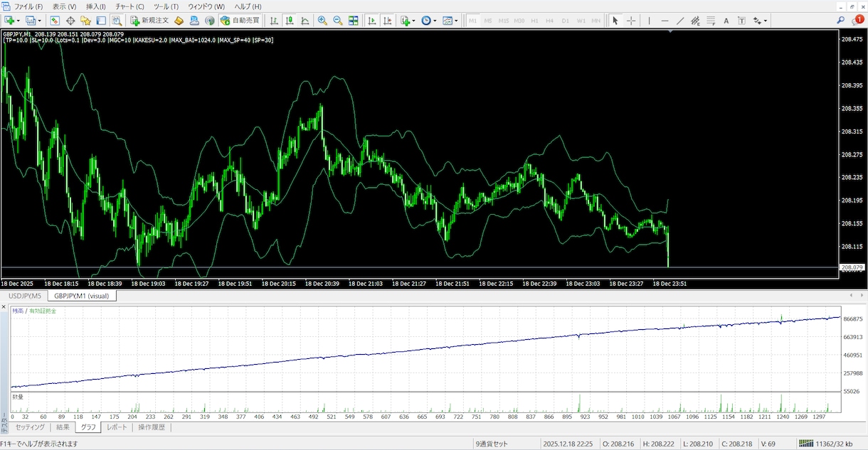This screenshot has width=868, height=450.
Task: Switch to USDJPY,M5 chart tab
Action: tap(25, 296)
